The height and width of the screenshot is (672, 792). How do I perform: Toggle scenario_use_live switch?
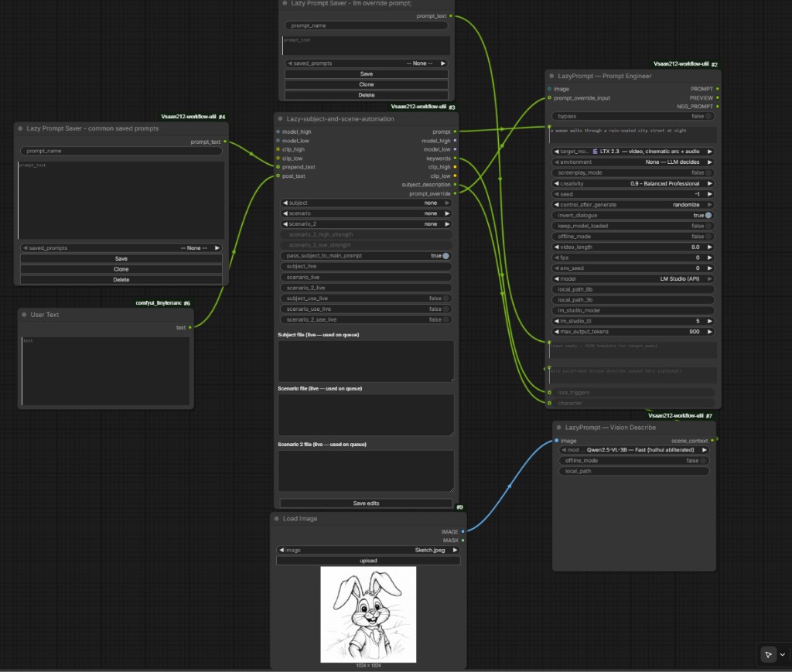(x=446, y=309)
